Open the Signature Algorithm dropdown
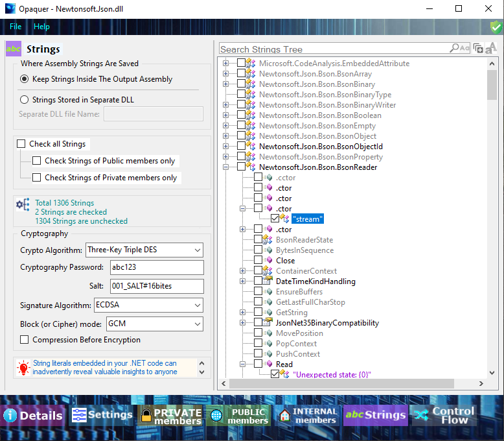The width and height of the screenshot is (504, 441). click(198, 305)
